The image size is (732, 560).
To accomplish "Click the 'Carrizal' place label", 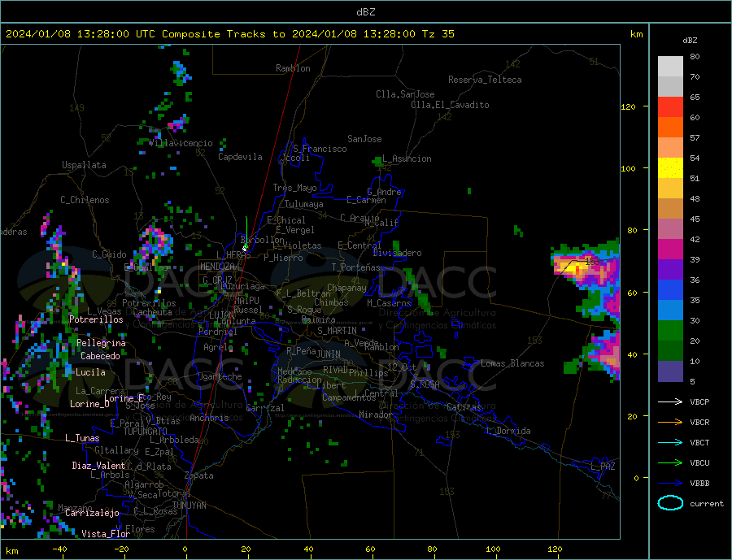I will 265,408.
